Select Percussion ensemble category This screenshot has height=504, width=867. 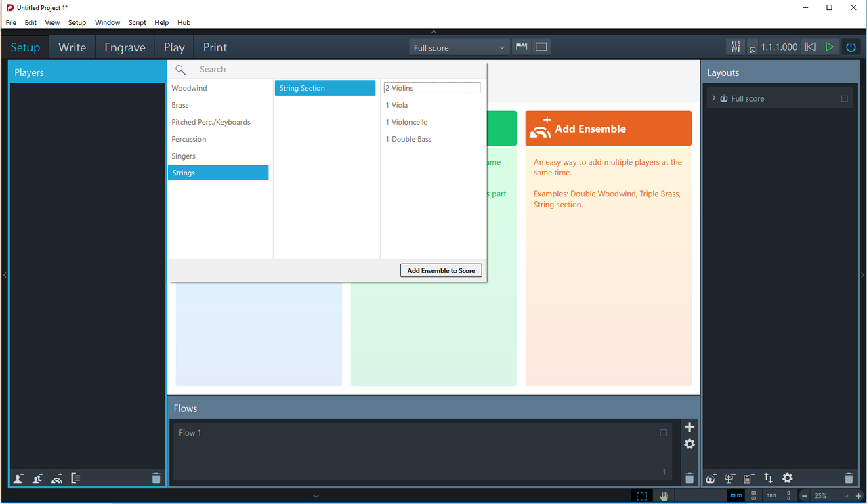[218, 139]
